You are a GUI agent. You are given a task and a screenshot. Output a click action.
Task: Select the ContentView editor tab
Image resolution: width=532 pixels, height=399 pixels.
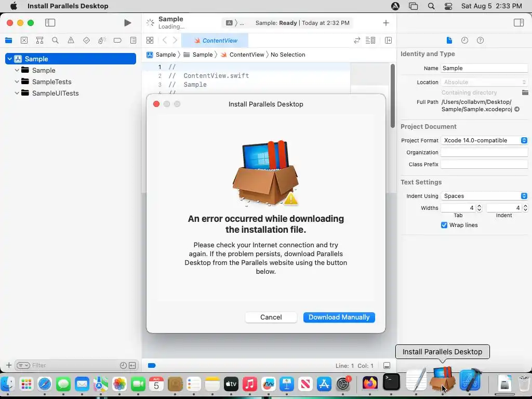pos(215,41)
